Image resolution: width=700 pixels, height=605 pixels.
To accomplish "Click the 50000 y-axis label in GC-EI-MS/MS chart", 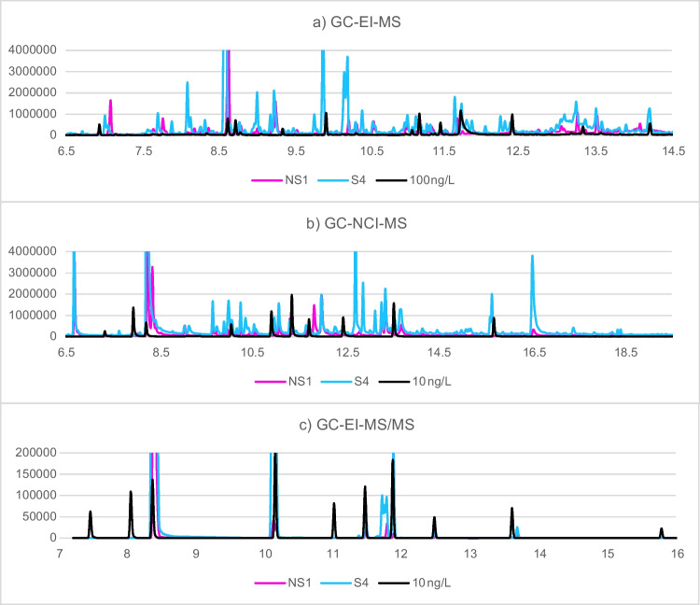I will click(39, 517).
